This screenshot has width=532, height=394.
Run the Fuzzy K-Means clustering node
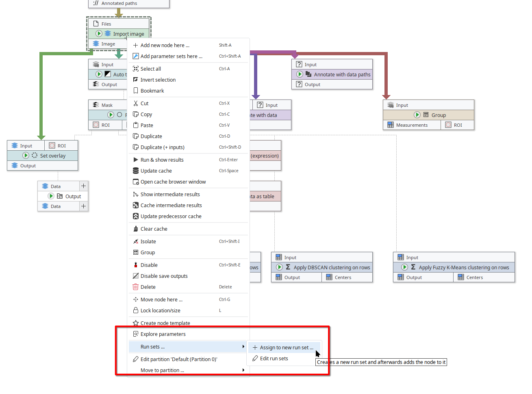[404, 267]
